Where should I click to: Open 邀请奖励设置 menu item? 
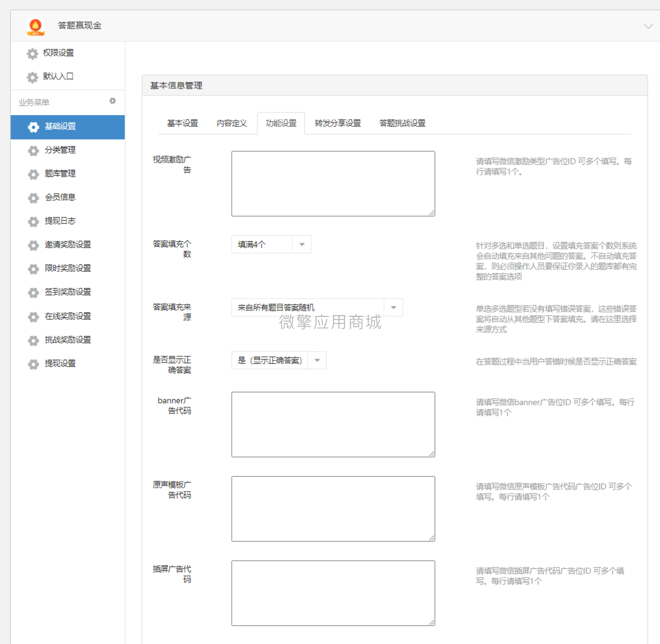[68, 244]
